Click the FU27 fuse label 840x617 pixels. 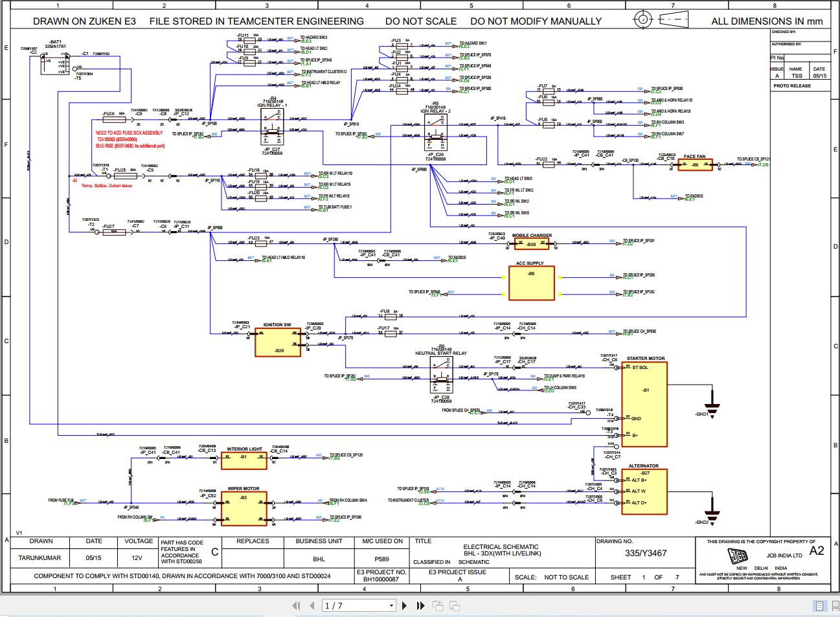108,225
